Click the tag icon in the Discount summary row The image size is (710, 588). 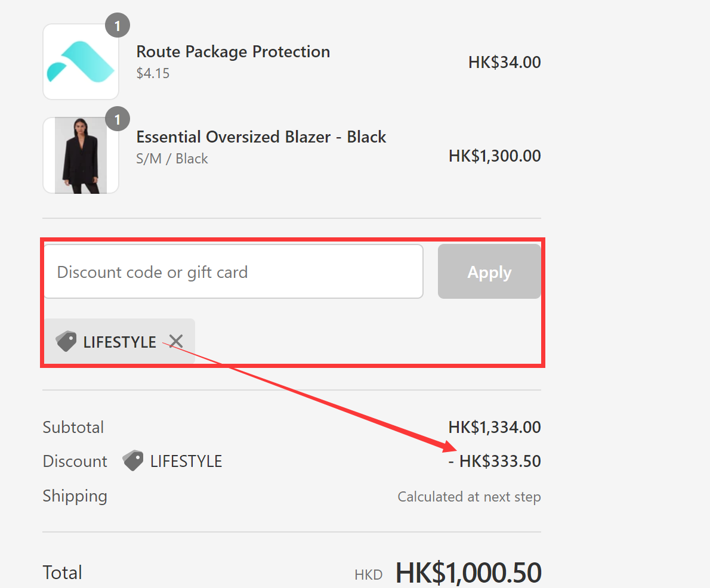[132, 460]
